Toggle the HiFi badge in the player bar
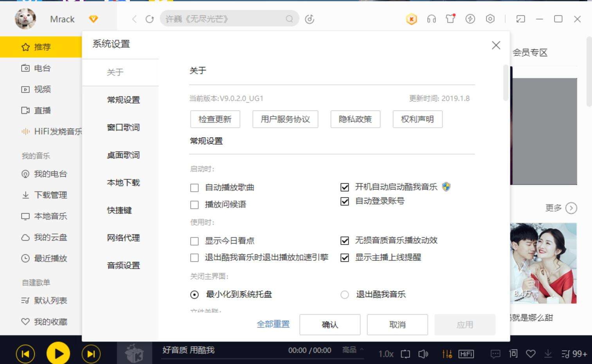 tap(466, 354)
